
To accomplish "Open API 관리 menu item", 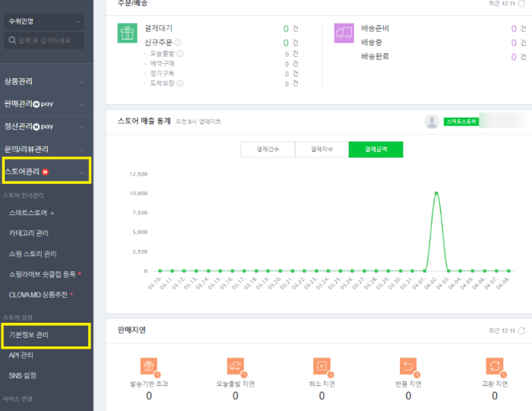I will click(x=21, y=355).
